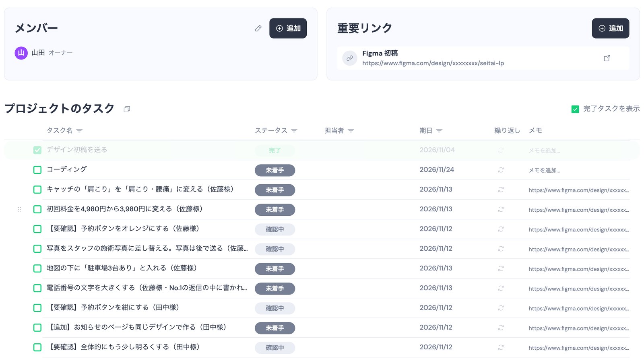This screenshot has height=361, width=644.
Task: Change 未着手 status of コーディング task
Action: pyautogui.click(x=275, y=170)
